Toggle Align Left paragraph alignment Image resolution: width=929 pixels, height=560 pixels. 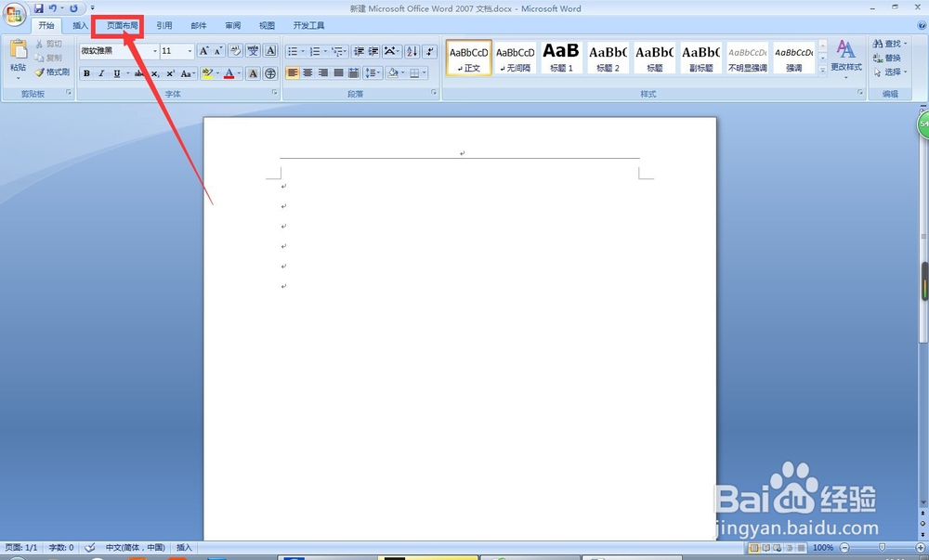(x=292, y=72)
